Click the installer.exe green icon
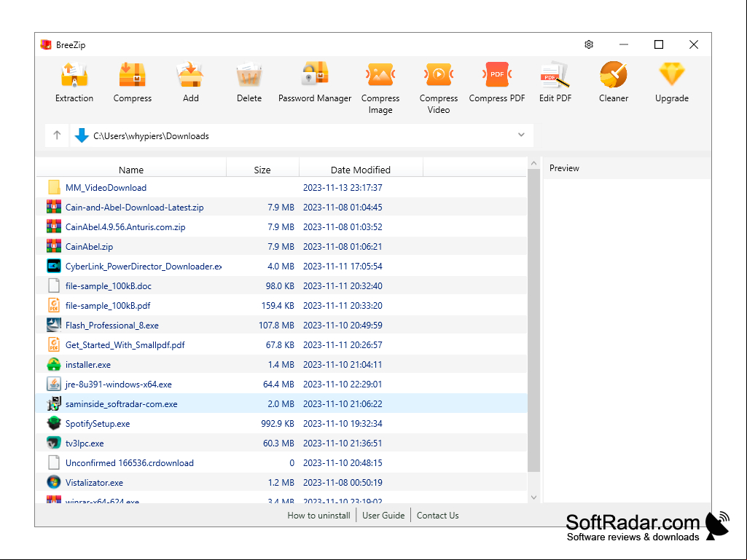The image size is (747, 560). point(54,364)
